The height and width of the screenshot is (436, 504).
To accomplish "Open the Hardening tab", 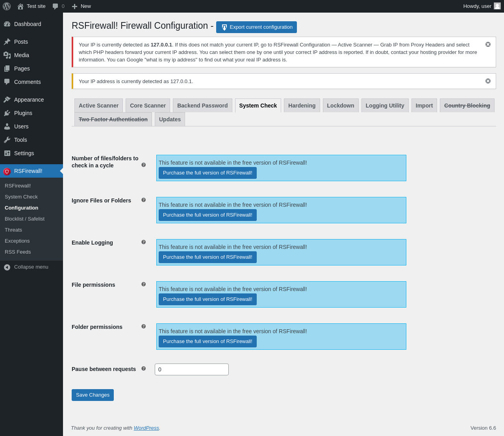I will (x=302, y=106).
